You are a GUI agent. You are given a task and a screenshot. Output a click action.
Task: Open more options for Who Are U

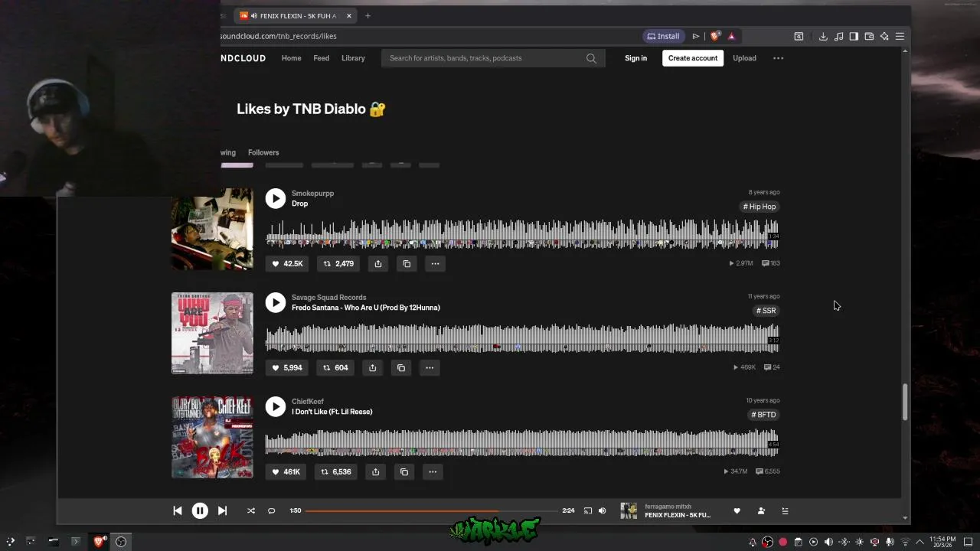430,367
